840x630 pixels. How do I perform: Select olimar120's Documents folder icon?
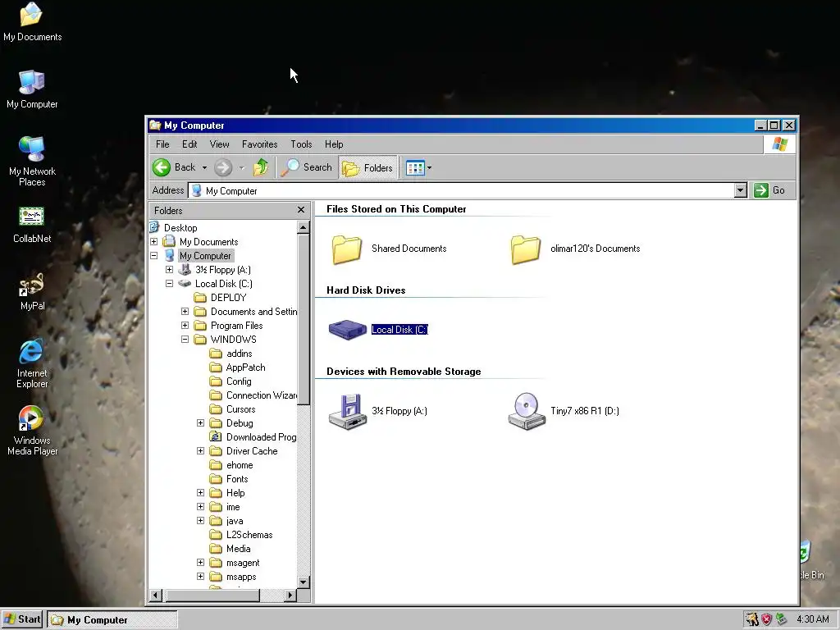pos(526,249)
